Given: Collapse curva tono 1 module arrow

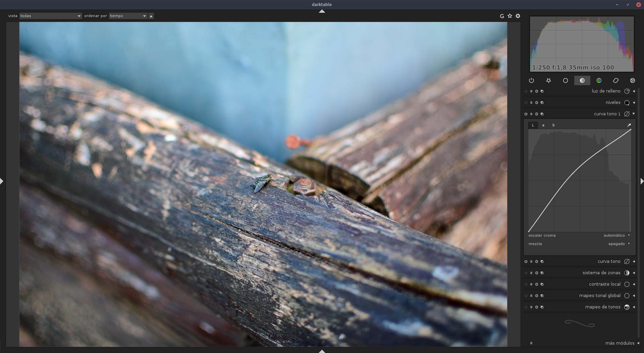Looking at the screenshot, I should (634, 114).
